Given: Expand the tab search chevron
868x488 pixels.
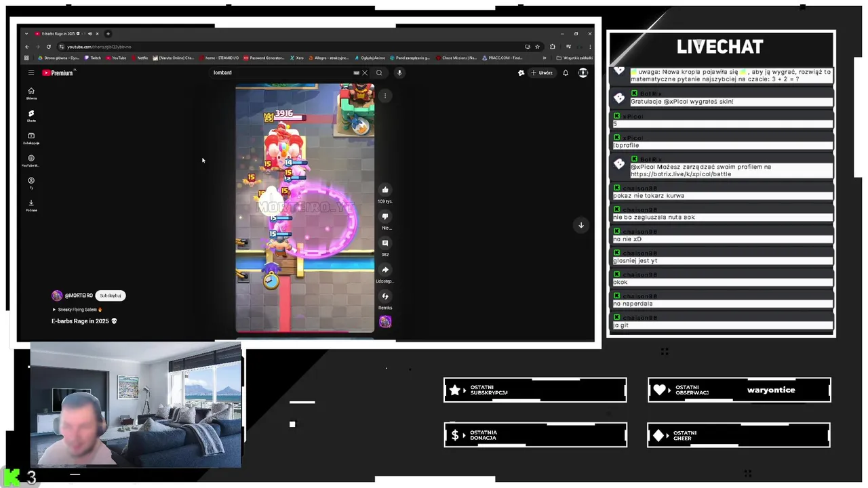Looking at the screenshot, I should coord(26,33).
